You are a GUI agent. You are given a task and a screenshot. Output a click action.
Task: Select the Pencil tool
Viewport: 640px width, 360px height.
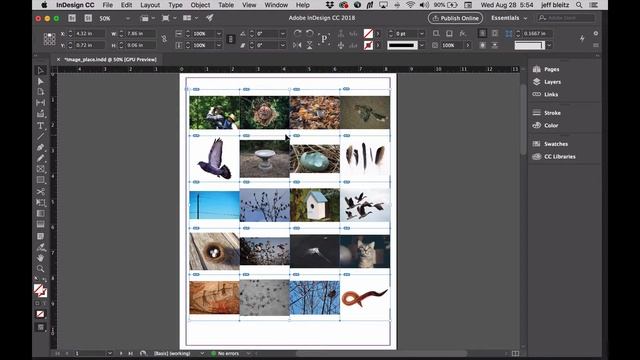[40, 158]
